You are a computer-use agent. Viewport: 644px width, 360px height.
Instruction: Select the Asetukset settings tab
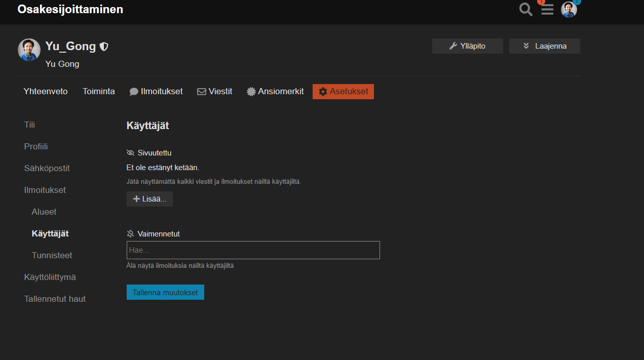point(343,92)
